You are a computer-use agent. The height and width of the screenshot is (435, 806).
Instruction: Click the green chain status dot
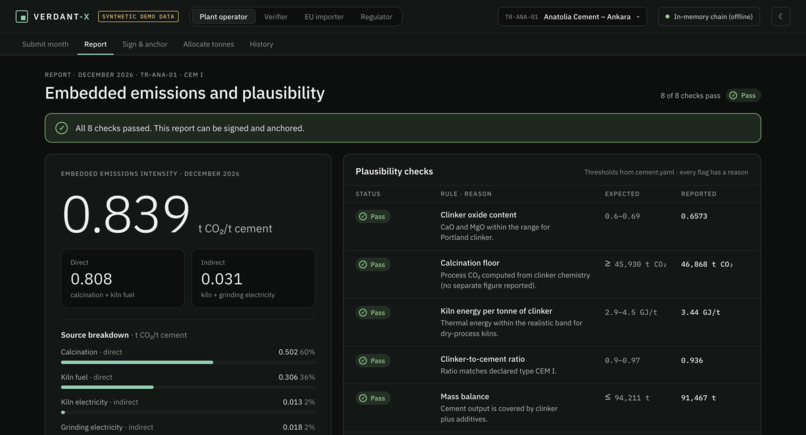(667, 17)
